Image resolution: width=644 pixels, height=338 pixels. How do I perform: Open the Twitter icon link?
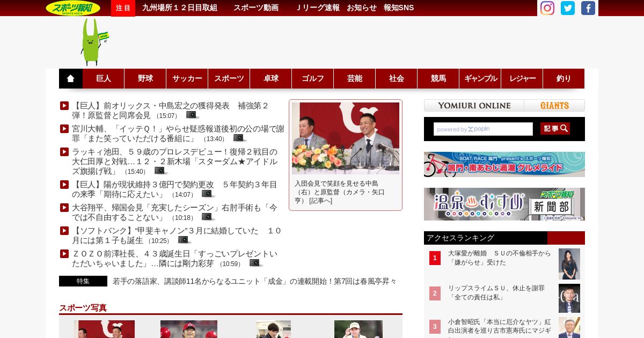[x=568, y=8]
